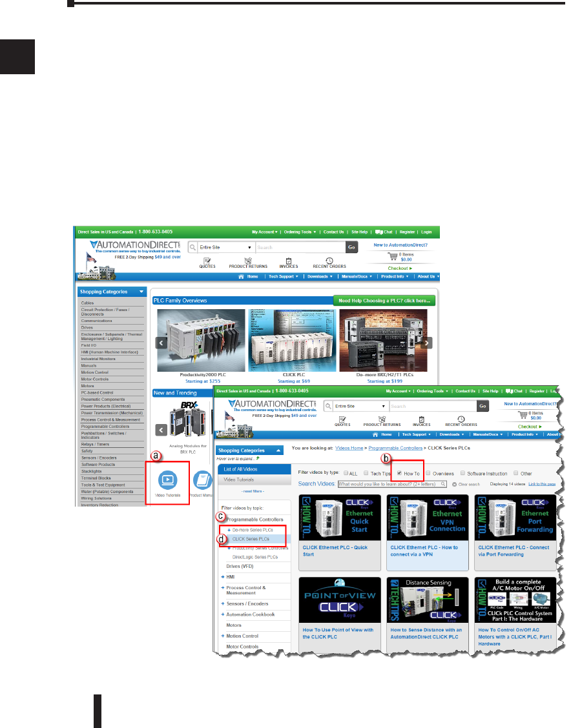Click previous arrow in PLC Family Overviews carousel
Viewport: 571px width, 728px height.
(x=161, y=343)
